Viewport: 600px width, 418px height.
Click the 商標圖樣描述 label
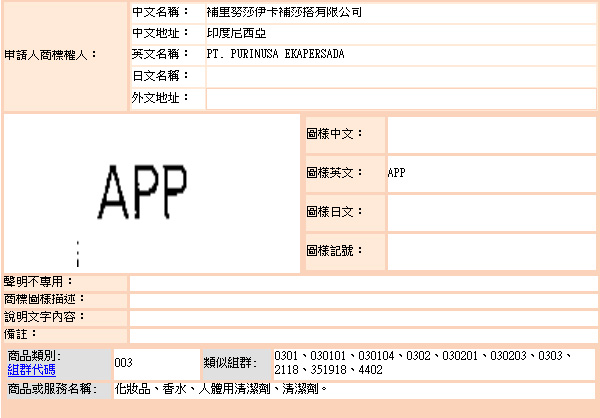tap(44, 299)
